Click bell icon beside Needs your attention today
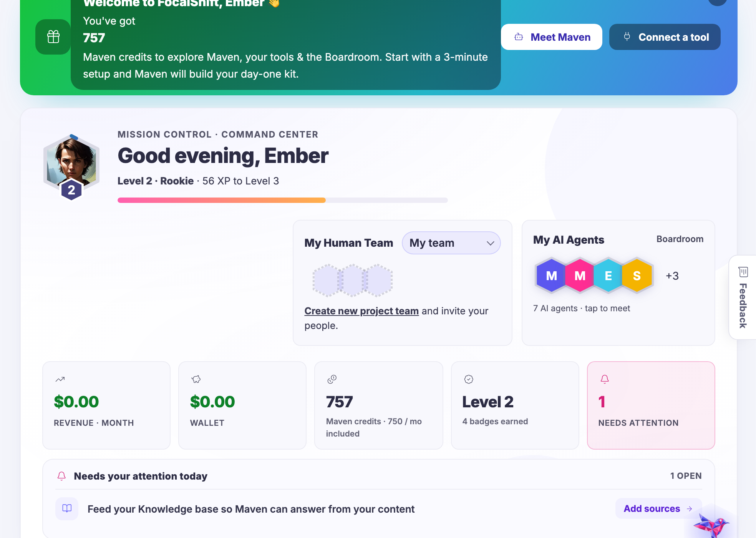 point(61,476)
